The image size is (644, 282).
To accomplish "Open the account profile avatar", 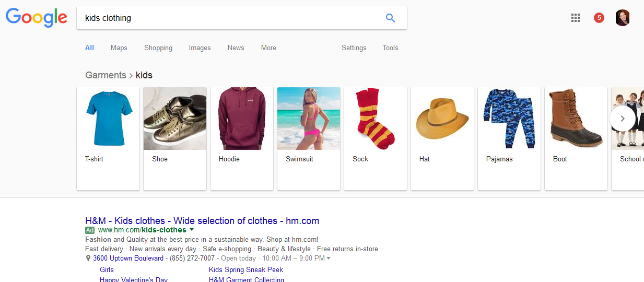I will click(x=623, y=18).
